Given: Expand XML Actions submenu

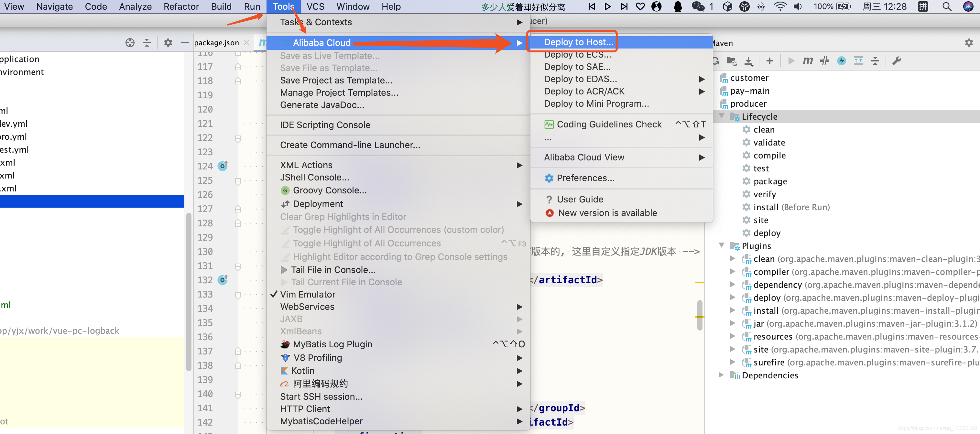Looking at the screenshot, I should [x=398, y=165].
